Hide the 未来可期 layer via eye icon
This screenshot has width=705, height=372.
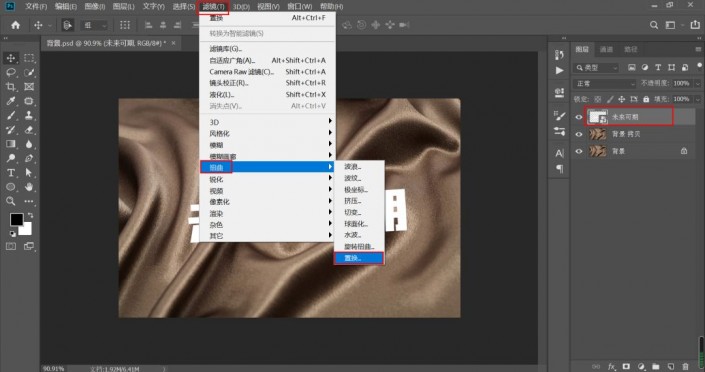pos(579,117)
